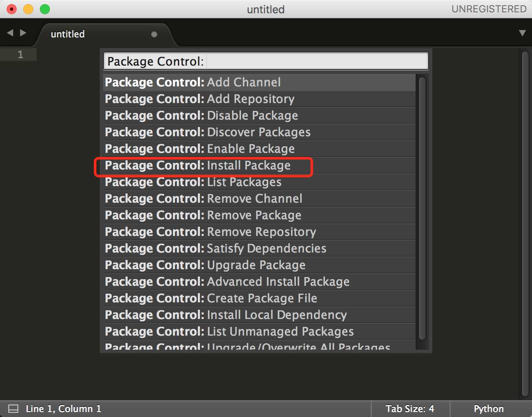The image size is (532, 417).
Task: Pick Package Control: Upgrade Package
Action: click(x=259, y=265)
